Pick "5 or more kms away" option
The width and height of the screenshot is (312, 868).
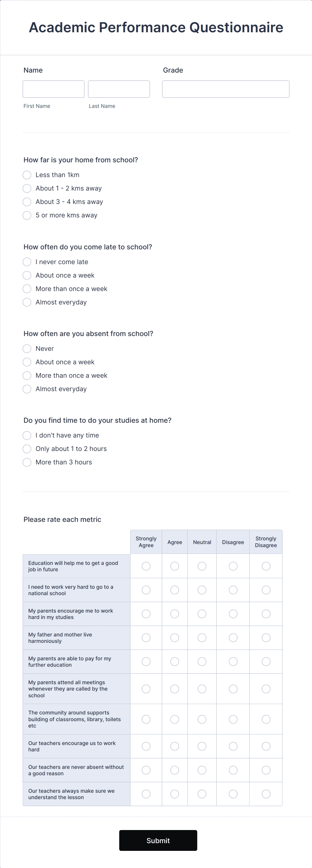(x=27, y=215)
